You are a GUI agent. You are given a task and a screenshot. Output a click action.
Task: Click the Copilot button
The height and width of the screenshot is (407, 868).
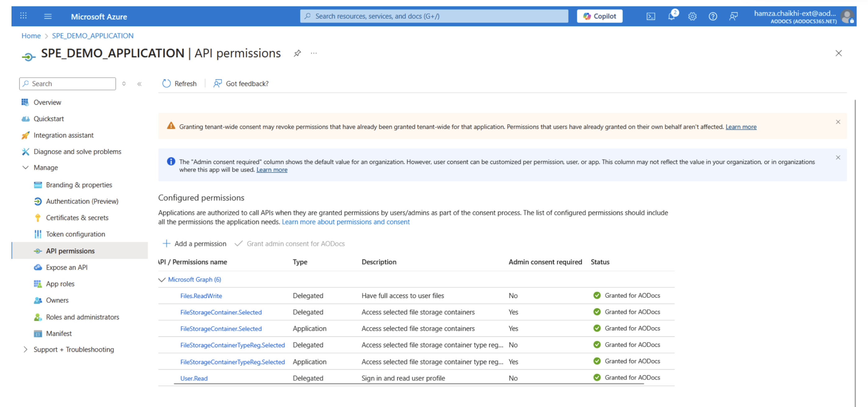click(600, 16)
